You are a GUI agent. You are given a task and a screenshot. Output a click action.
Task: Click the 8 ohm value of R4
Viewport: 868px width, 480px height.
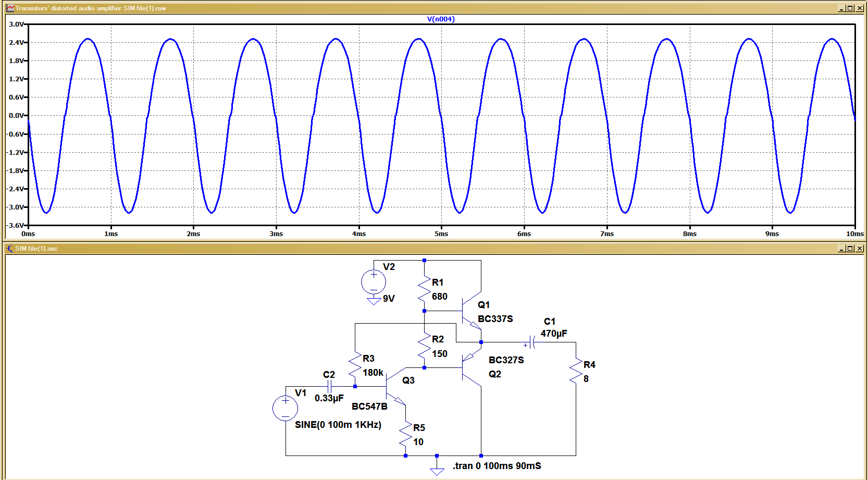click(586, 379)
